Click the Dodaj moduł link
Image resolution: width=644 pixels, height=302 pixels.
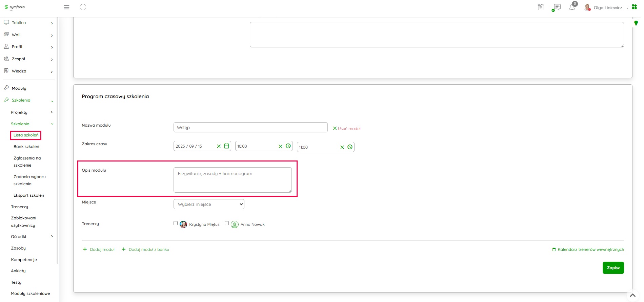[102, 250]
